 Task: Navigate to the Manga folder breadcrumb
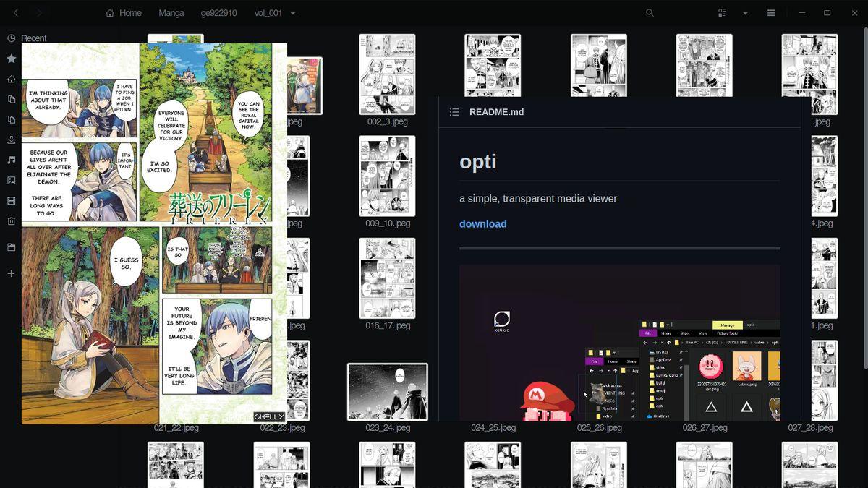(x=171, y=13)
